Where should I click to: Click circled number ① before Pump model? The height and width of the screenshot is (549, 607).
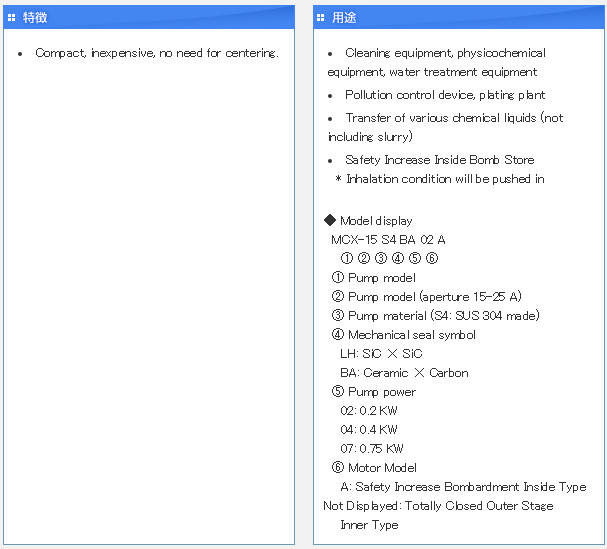pos(337,278)
